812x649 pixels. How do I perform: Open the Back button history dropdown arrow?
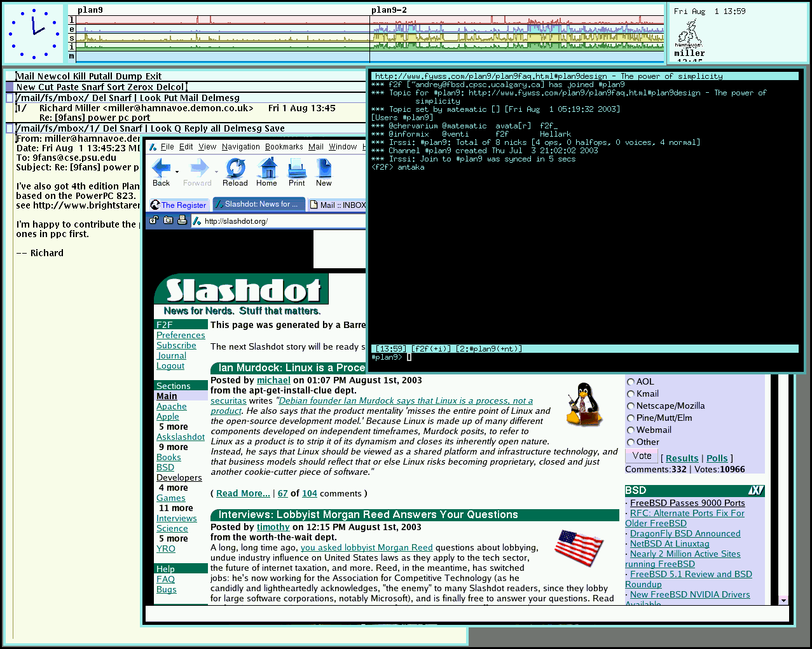[177, 172]
